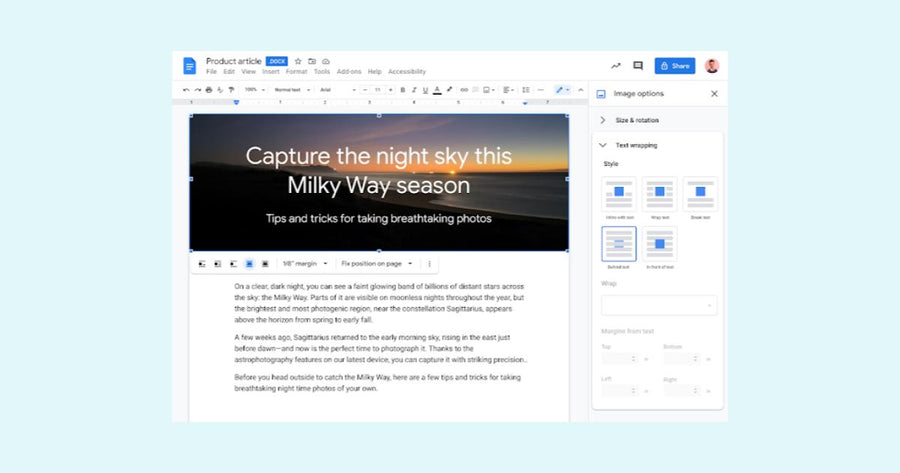
Task: Select the Break text style in panel
Action: pyautogui.click(x=700, y=195)
